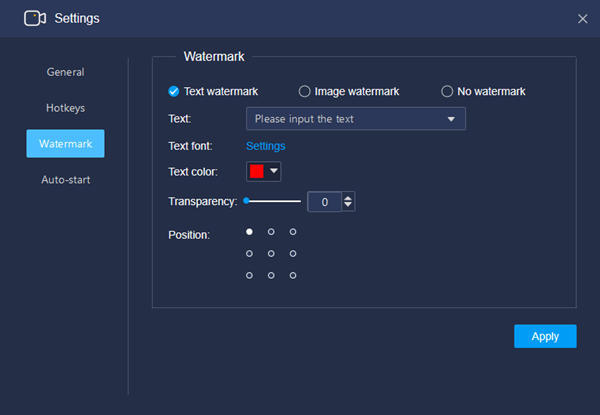Open the Text font Settings link
Viewport: 600px width, 415px height.
[266, 146]
